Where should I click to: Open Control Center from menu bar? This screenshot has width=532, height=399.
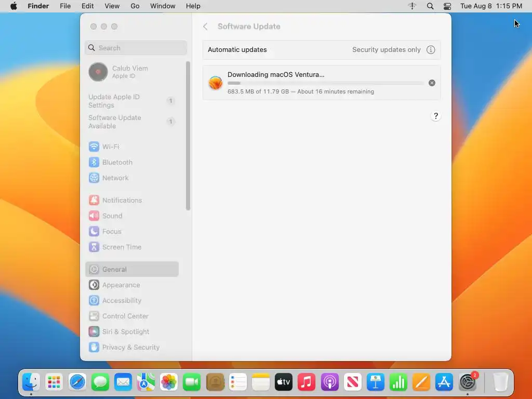coord(447,6)
